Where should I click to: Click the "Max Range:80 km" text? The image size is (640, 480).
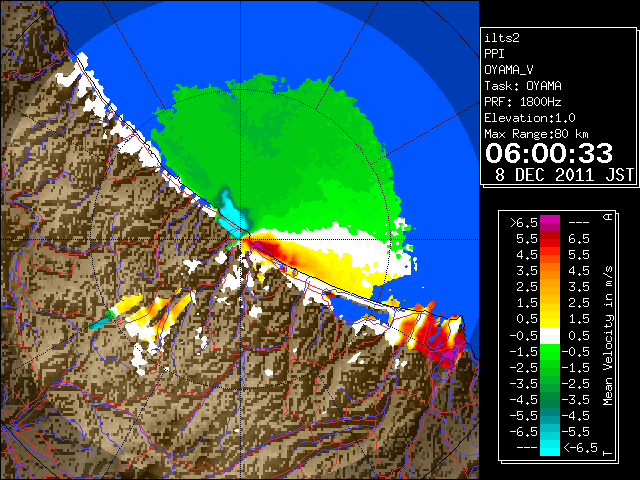click(537, 134)
